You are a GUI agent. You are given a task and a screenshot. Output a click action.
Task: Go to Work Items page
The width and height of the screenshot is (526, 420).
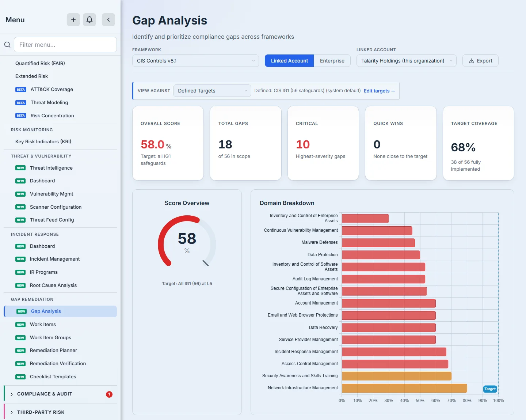click(x=43, y=324)
